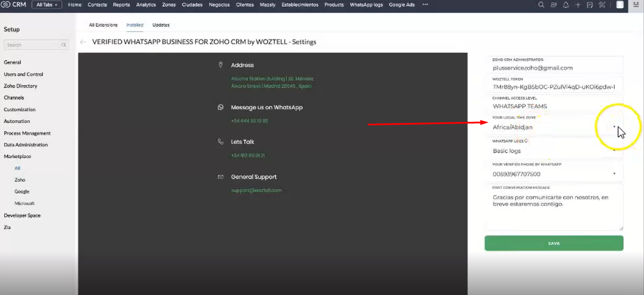
Task: Click the envelope icon next to General Support
Action: (x=221, y=177)
